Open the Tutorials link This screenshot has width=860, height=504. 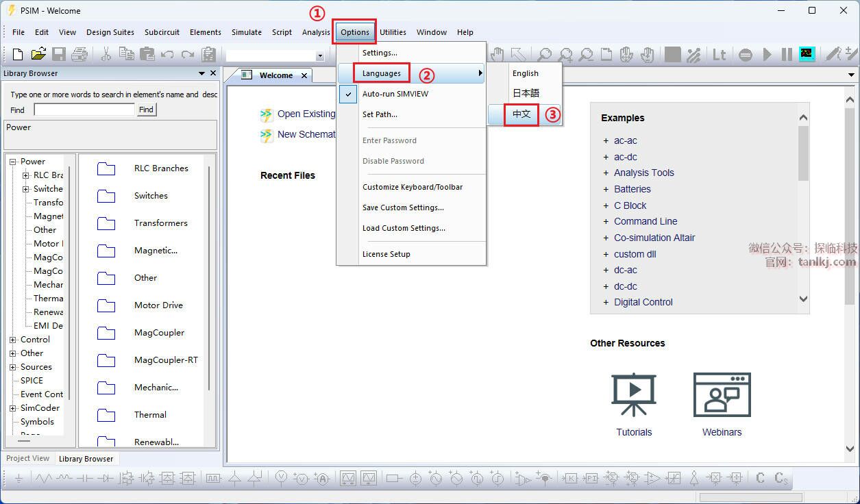pos(634,432)
